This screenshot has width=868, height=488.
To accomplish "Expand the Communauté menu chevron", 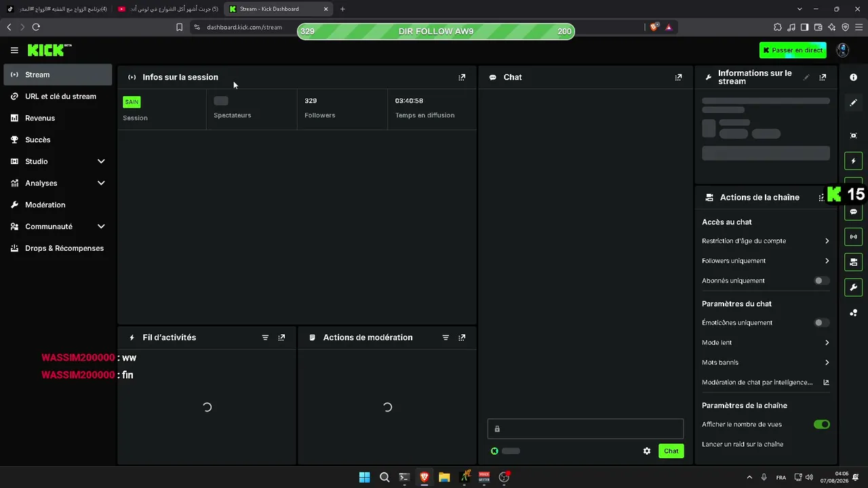I will pos(101,226).
